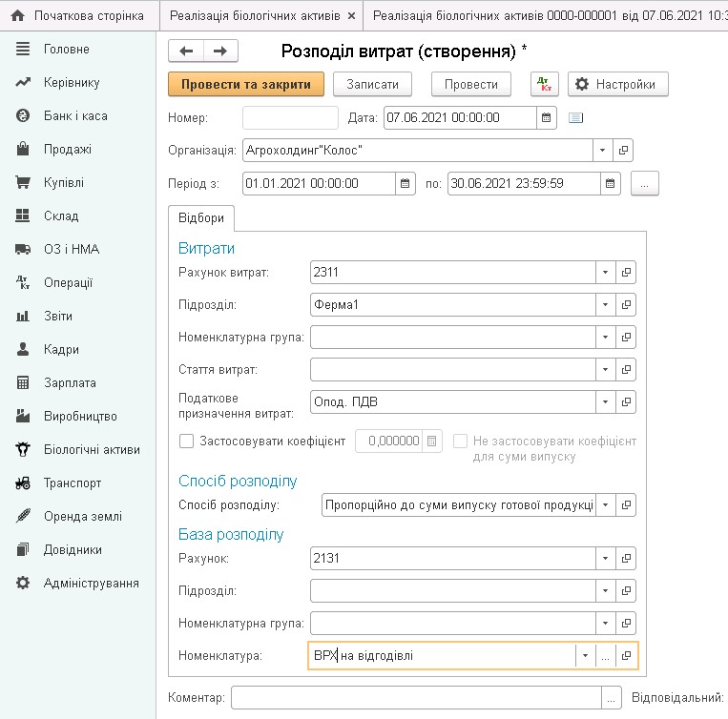Click the back navigation arrow
This screenshot has width=728, height=719.
pyautogui.click(x=186, y=51)
